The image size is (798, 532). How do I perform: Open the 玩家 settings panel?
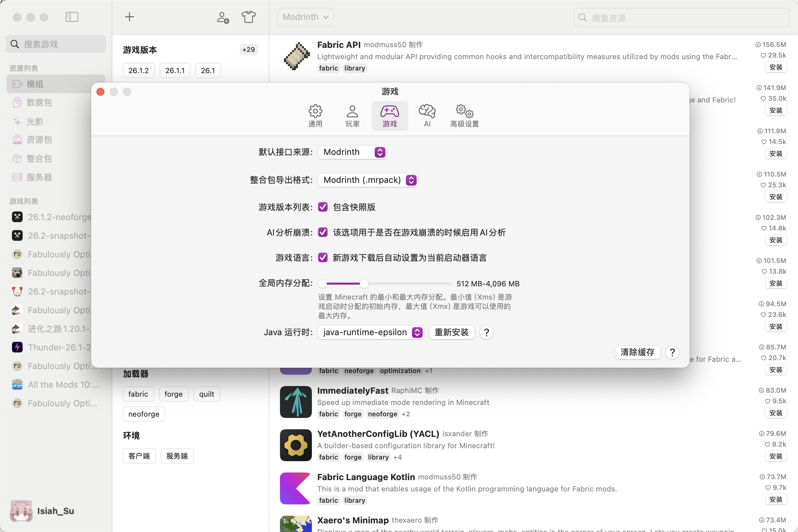352,115
